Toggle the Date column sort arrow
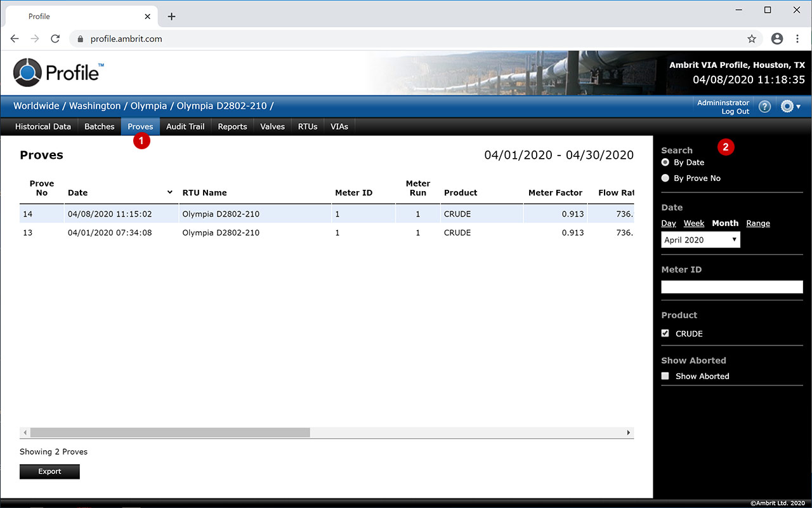The image size is (812, 508). (x=170, y=192)
